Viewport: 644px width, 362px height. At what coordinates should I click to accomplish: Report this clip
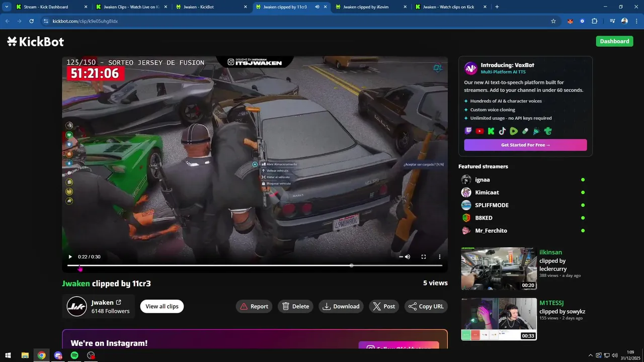click(254, 306)
